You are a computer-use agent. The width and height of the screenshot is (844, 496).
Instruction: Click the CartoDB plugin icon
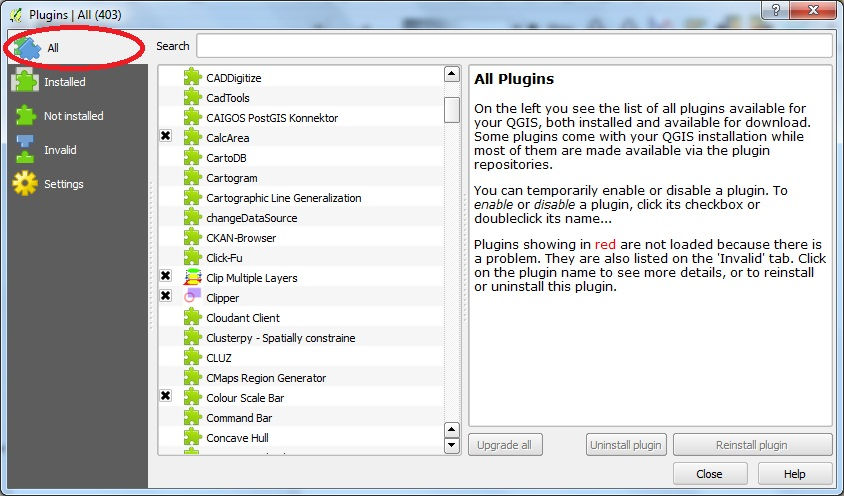pyautogui.click(x=192, y=157)
